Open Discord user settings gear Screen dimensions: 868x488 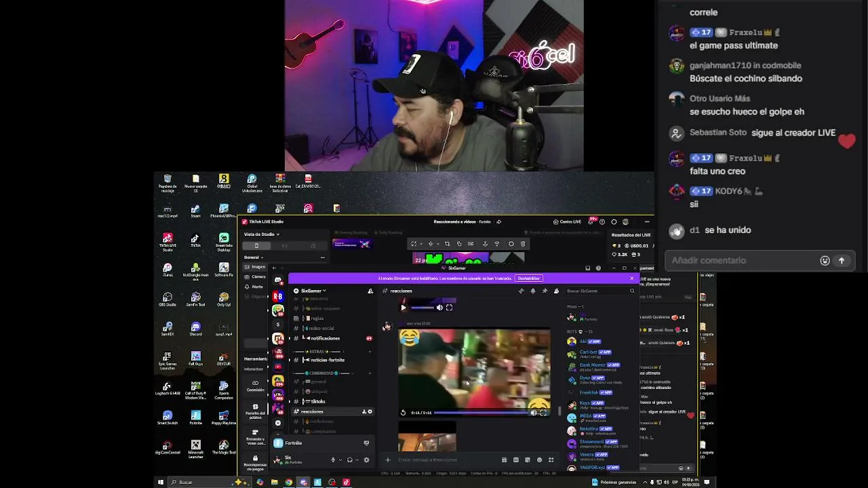(x=367, y=460)
